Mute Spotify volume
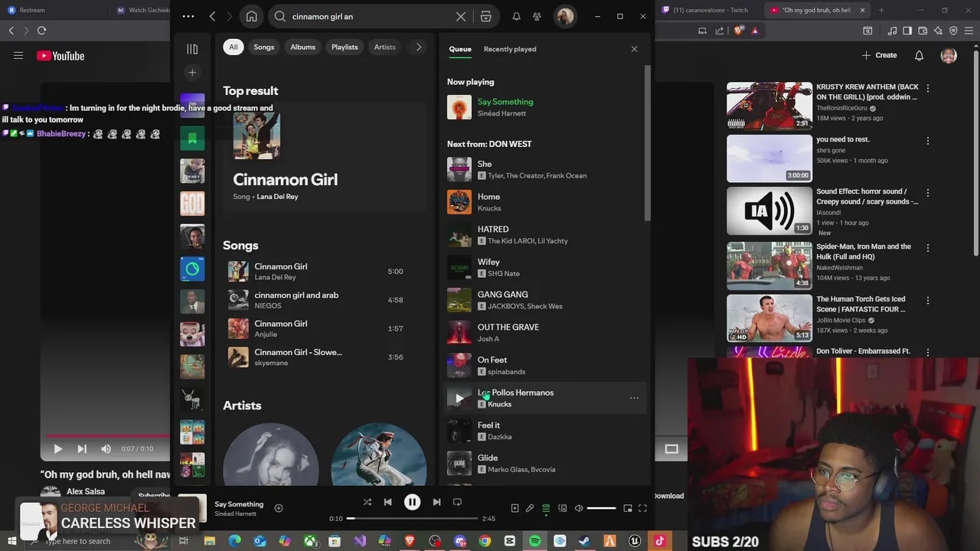This screenshot has width=980, height=551. coord(579,508)
